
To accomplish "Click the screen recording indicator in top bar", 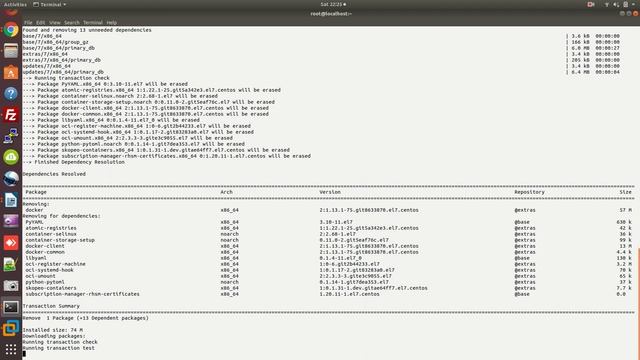I will 591,4.
